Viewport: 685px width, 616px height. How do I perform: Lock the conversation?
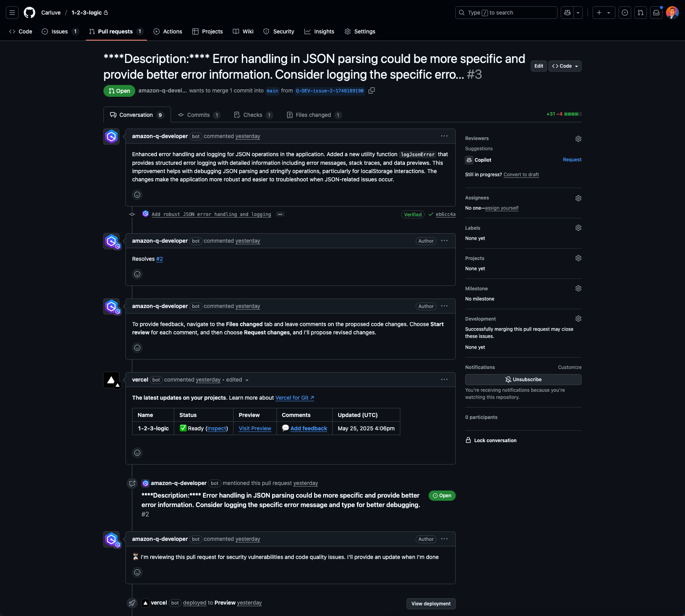491,440
